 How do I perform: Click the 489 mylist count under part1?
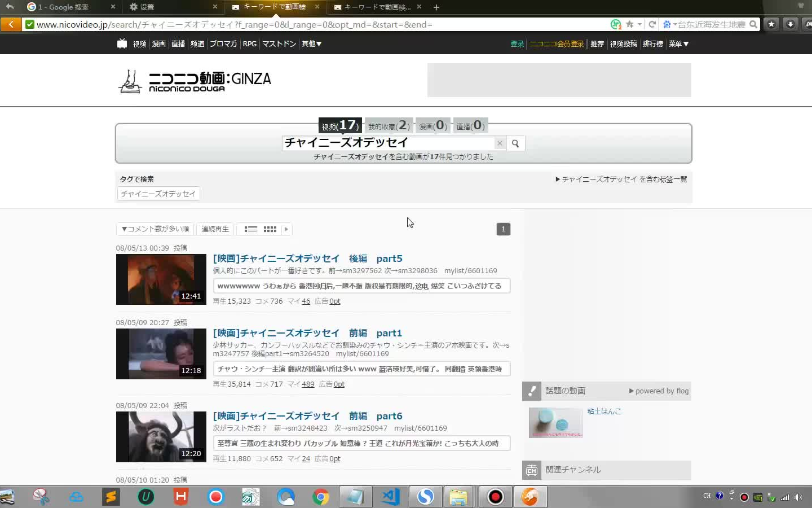coord(308,384)
